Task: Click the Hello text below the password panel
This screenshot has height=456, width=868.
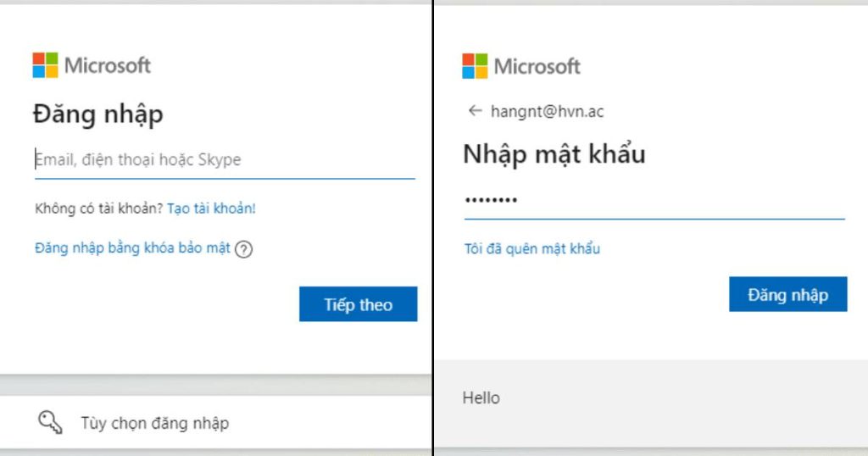Action: (x=481, y=398)
